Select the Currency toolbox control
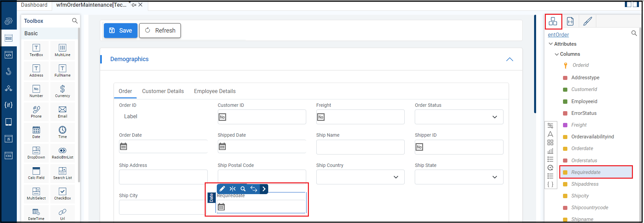 (63, 91)
